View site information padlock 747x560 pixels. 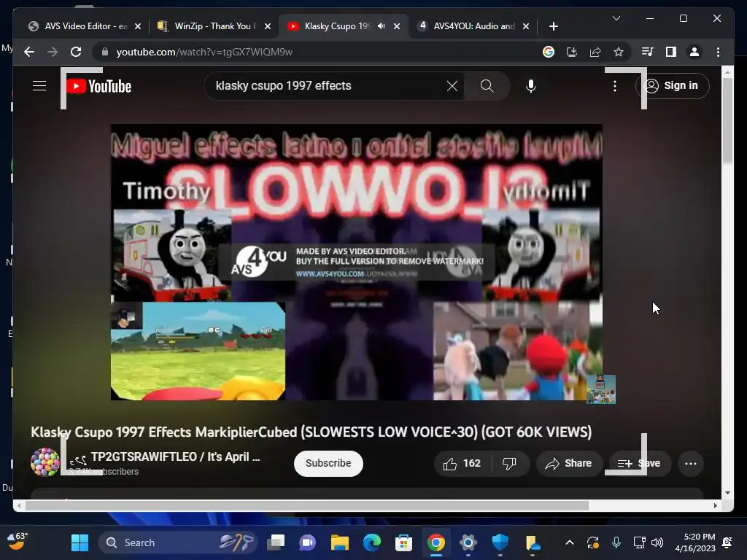point(105,52)
